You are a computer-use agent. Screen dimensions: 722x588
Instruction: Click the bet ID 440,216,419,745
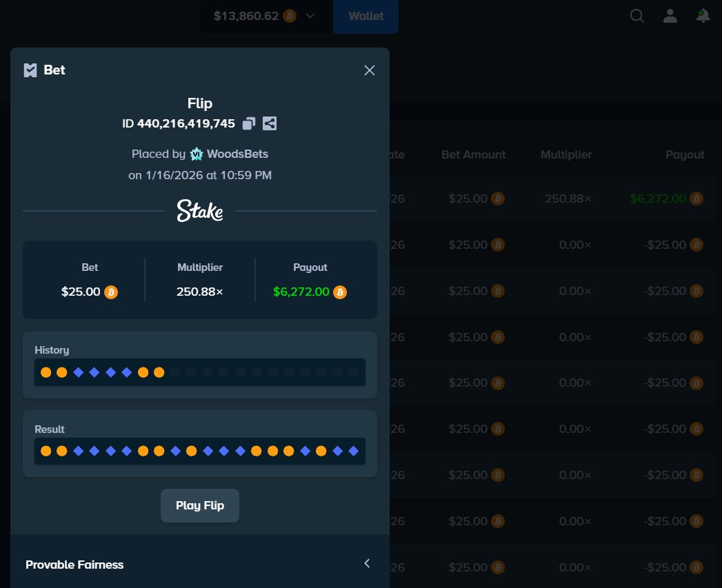point(186,123)
